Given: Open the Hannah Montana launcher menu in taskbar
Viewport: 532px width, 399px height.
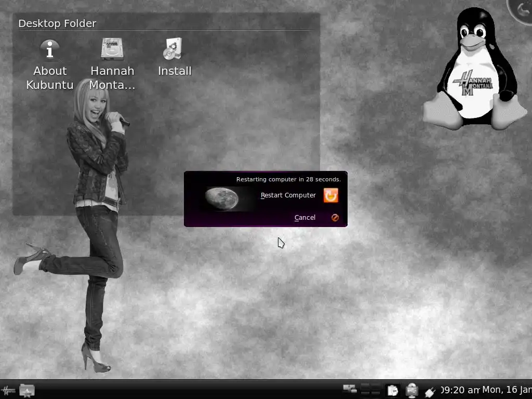Looking at the screenshot, I should [x=8, y=391].
